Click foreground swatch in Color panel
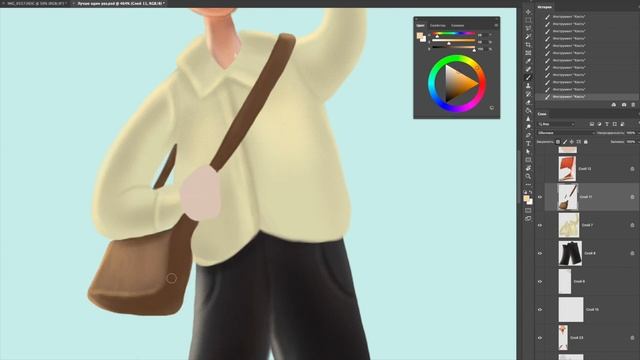Viewport: 640px width, 360px height. click(x=420, y=36)
